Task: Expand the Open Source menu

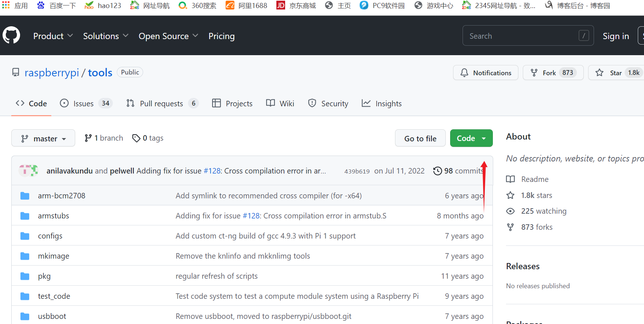Action: [x=168, y=36]
